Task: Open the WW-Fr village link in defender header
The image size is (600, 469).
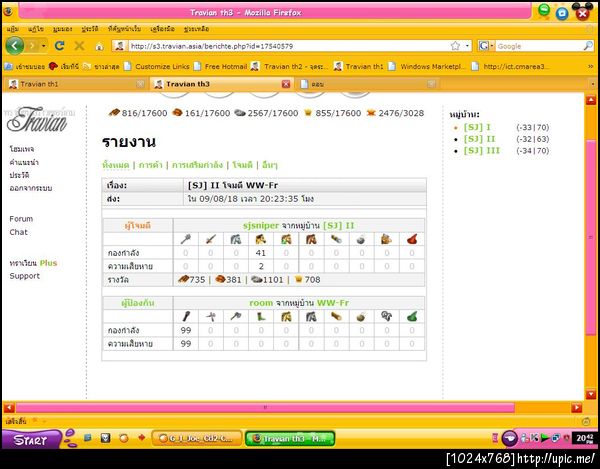Action: click(333, 303)
